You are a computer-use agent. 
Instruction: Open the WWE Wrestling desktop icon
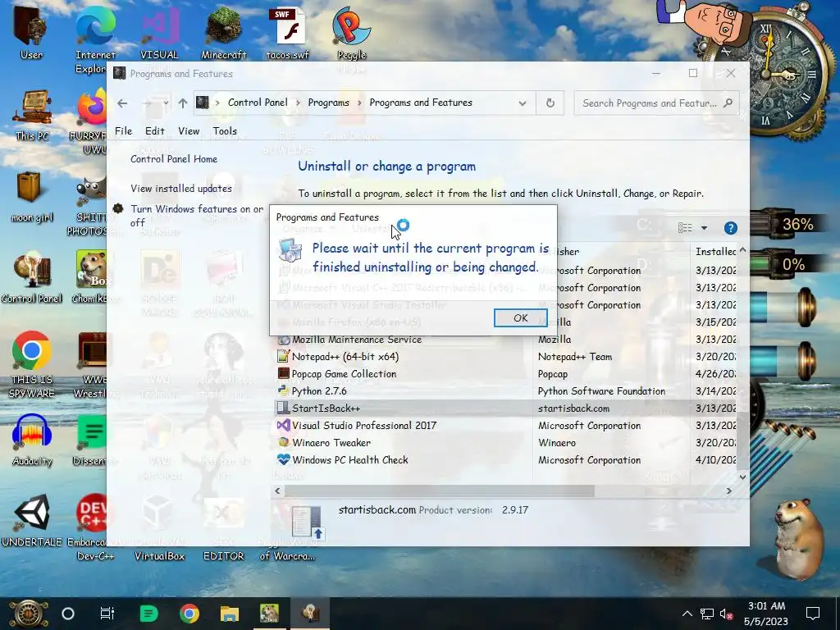(92, 364)
